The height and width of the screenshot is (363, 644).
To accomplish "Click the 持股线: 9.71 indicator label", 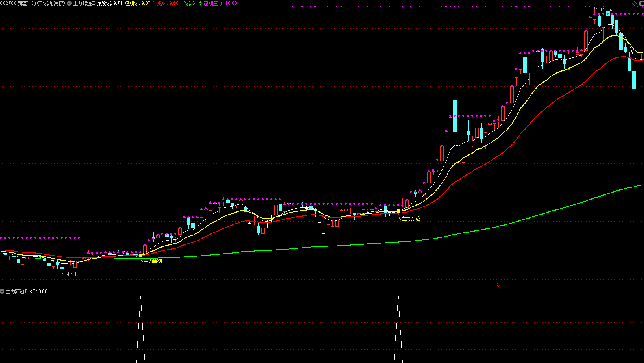I will click(x=109, y=3).
